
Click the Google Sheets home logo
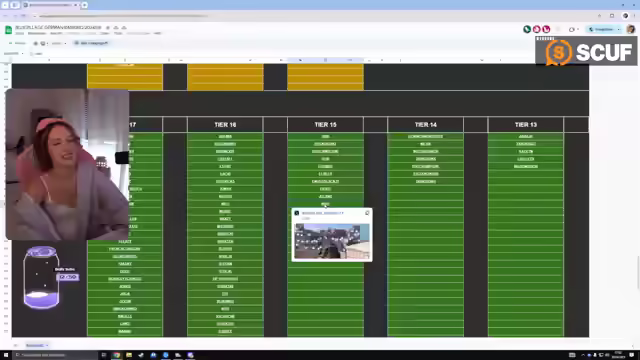[x=8, y=30]
